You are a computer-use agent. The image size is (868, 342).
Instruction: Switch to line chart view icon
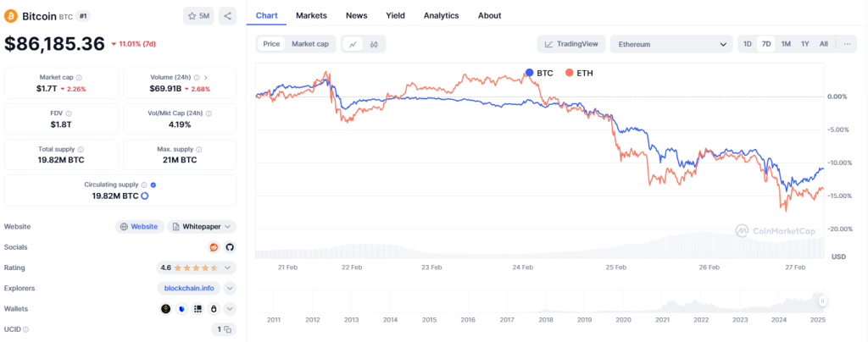point(353,44)
